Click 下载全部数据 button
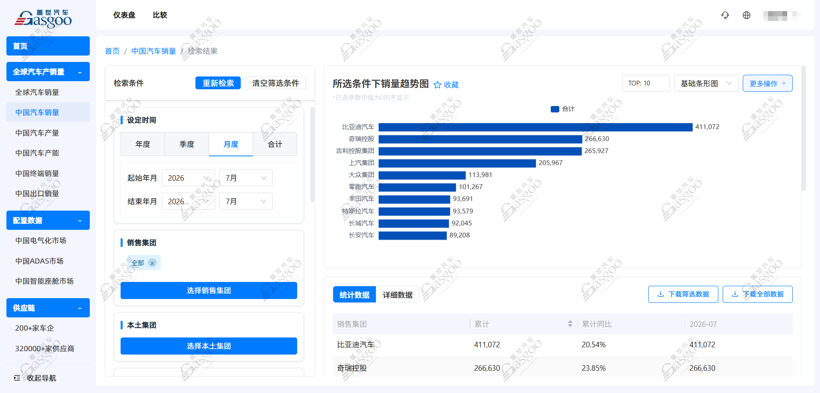The width and height of the screenshot is (820, 393). click(x=758, y=294)
